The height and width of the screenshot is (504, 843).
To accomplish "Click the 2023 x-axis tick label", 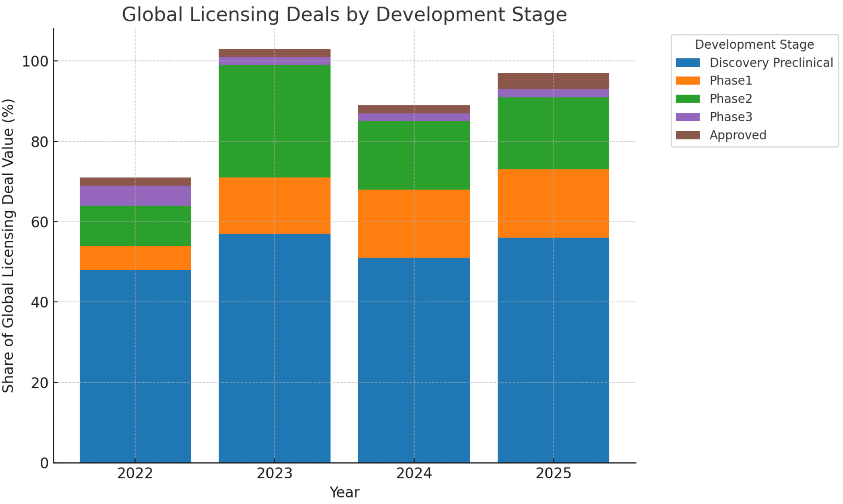I will click(x=275, y=473).
